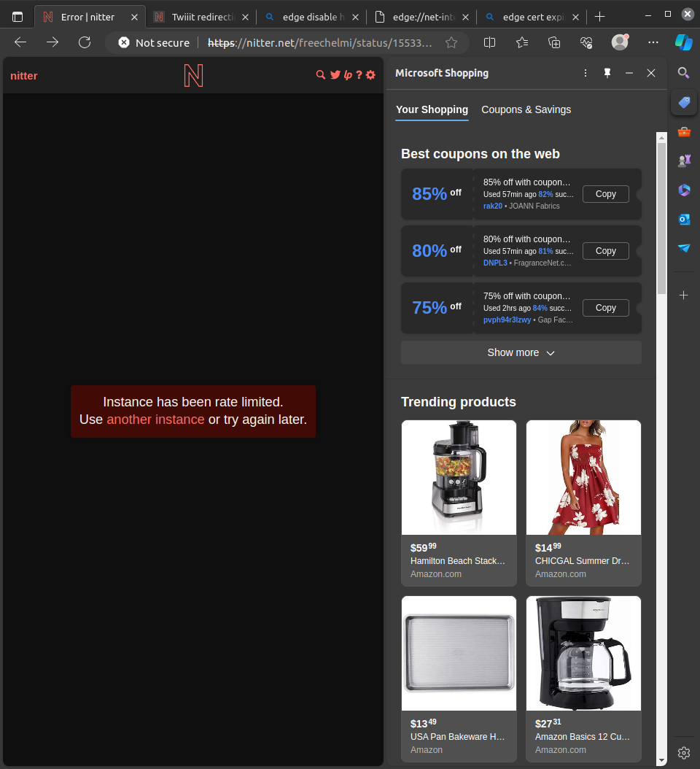This screenshot has height=769, width=700.
Task: Open the Hamilton Beach food processor thumbnail
Action: coord(459,477)
